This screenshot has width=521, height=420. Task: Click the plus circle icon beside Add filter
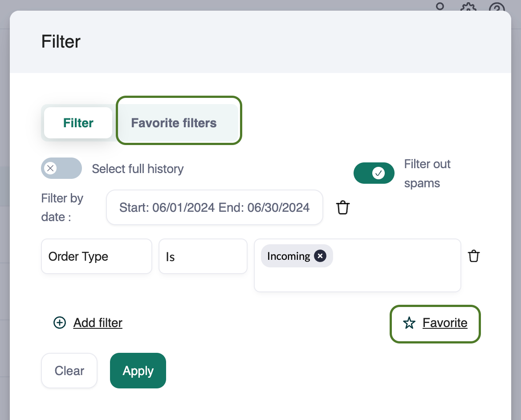[60, 323]
